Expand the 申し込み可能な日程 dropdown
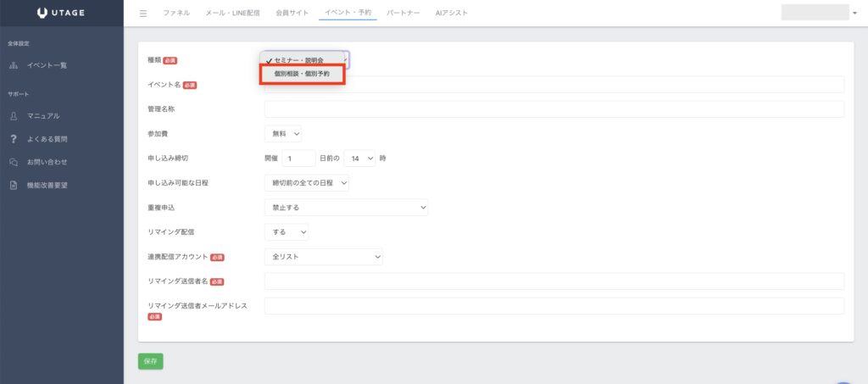Screen dimensions: 868x384 click(x=307, y=182)
